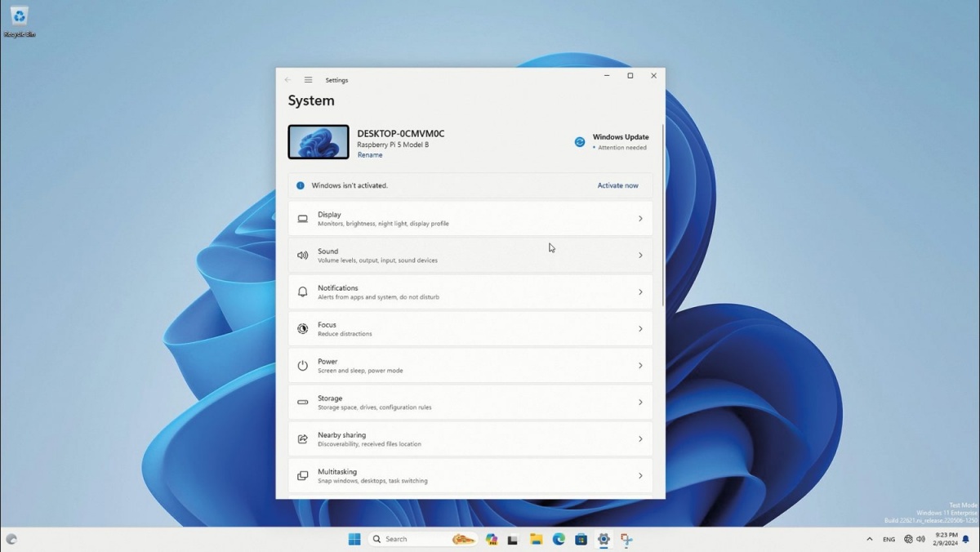Click the "Windows isn't activated." message
980x552 pixels.
350,185
